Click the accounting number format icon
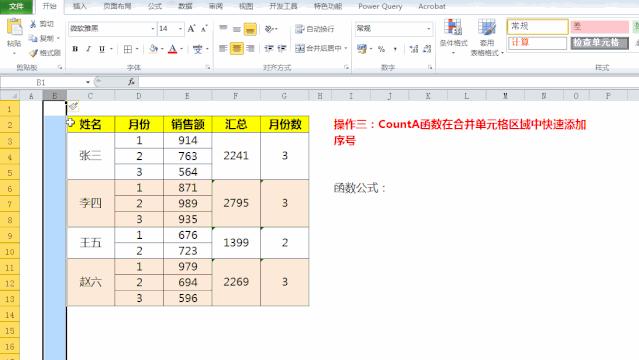639x360 pixels. pos(361,49)
